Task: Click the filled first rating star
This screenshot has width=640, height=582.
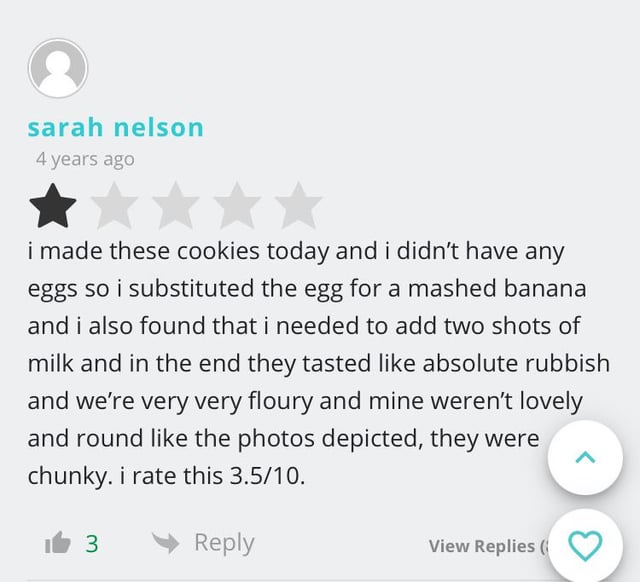Action: pyautogui.click(x=53, y=206)
